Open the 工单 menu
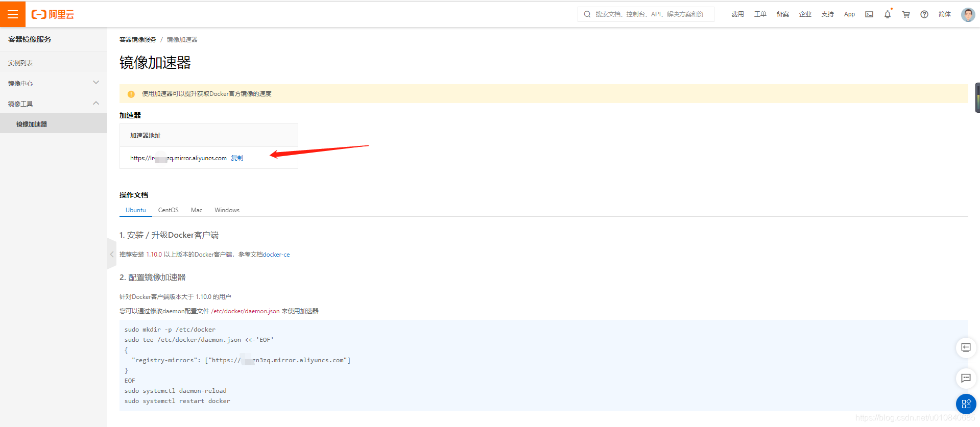 click(x=760, y=14)
